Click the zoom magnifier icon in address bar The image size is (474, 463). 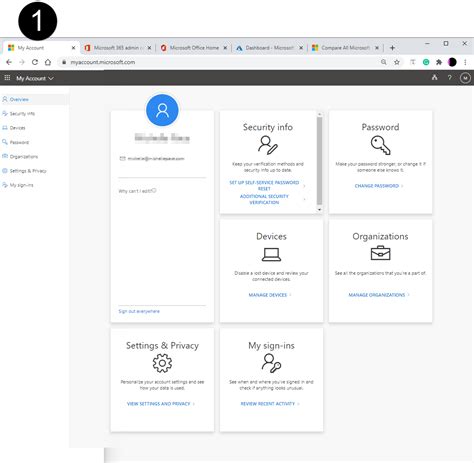click(384, 62)
